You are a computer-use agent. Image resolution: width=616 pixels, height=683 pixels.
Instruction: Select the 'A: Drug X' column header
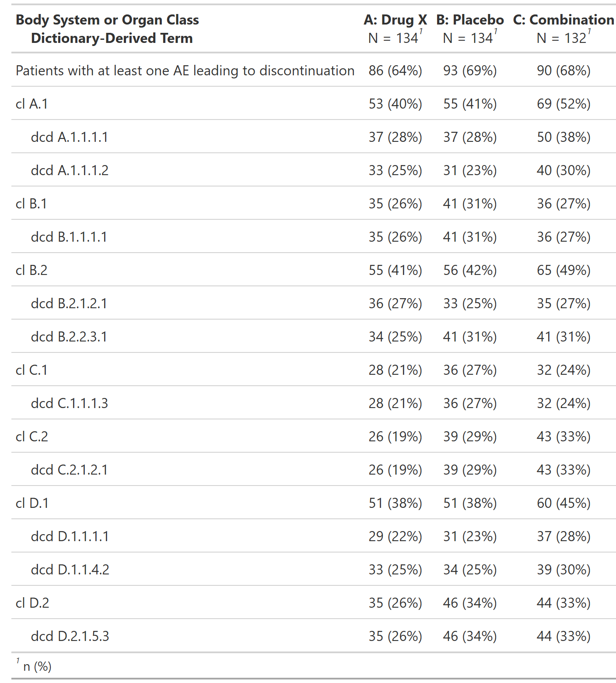[x=395, y=20]
